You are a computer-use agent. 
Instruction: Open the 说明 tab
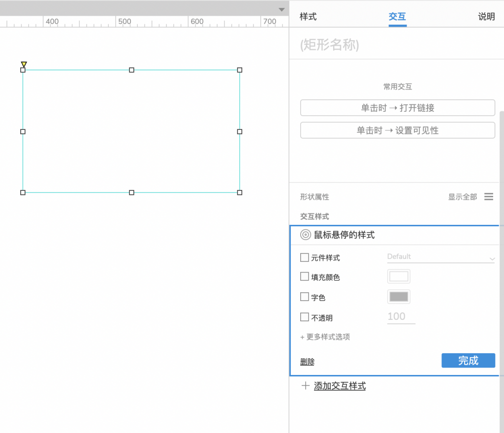coord(486,17)
